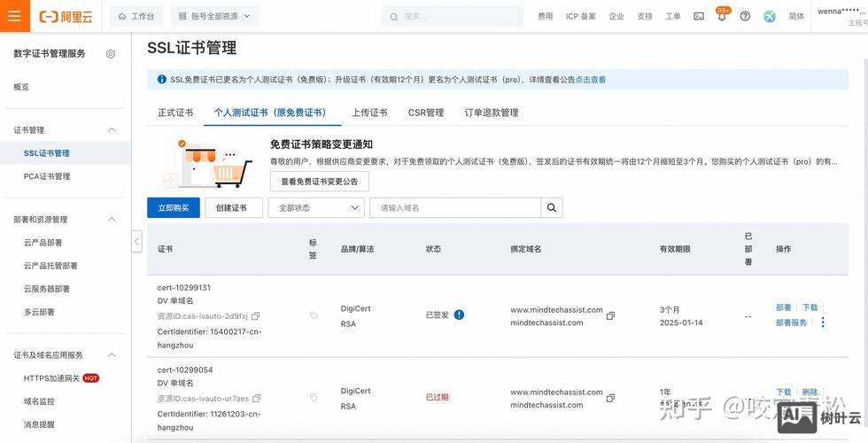Collapse the 部署和资源管理 section

[x=112, y=220]
